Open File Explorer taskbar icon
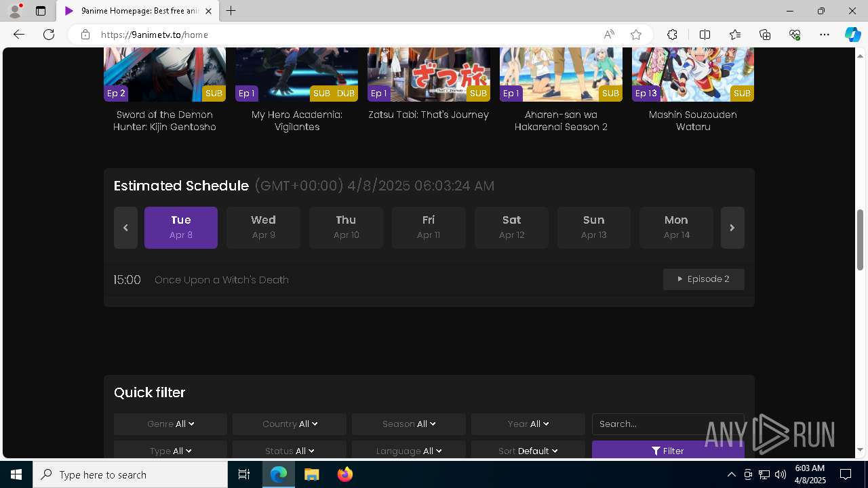868x488 pixels. [x=312, y=474]
